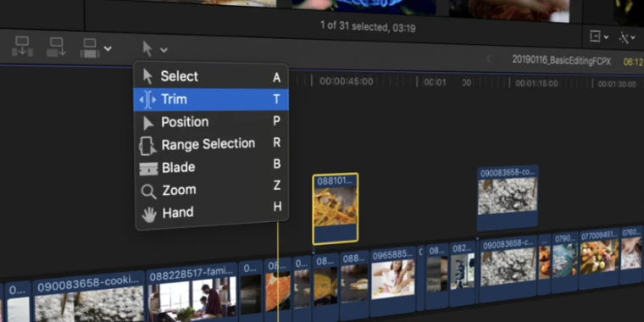This screenshot has width=644, height=322.
Task: Click the Select arrow icon in menu
Action: coord(147,76)
